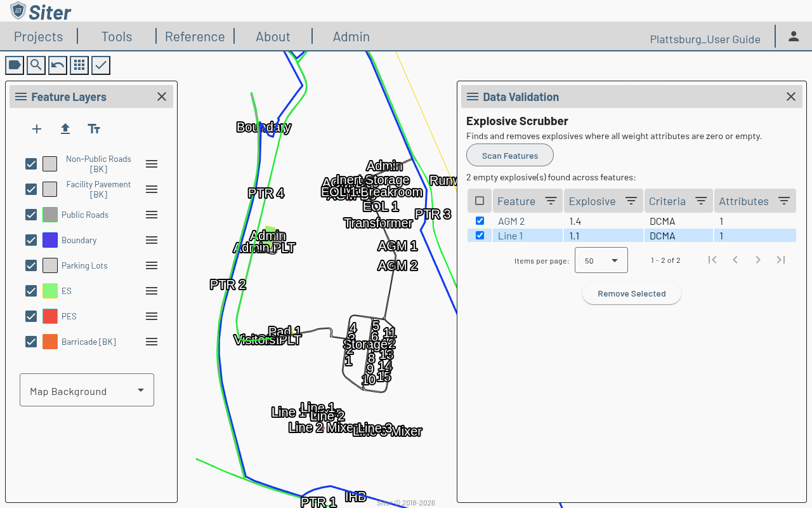Toggle Facility Pavement layer visibility checkbox

[31, 189]
